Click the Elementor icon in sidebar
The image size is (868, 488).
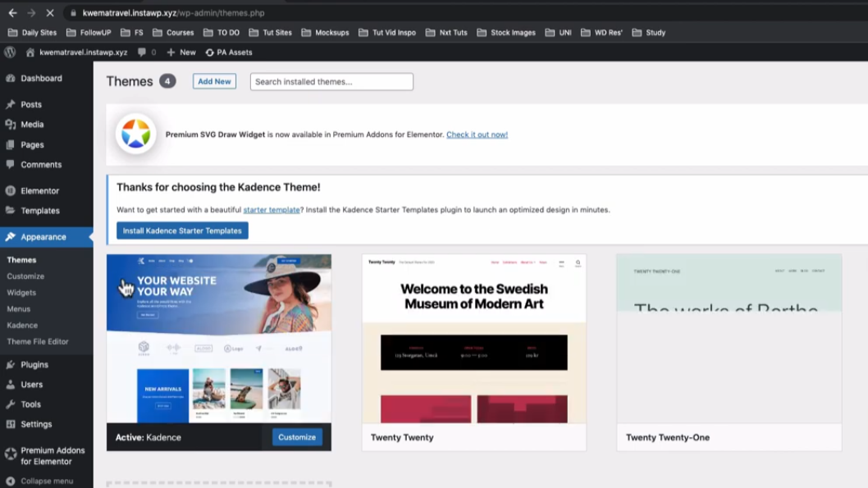pyautogui.click(x=11, y=190)
